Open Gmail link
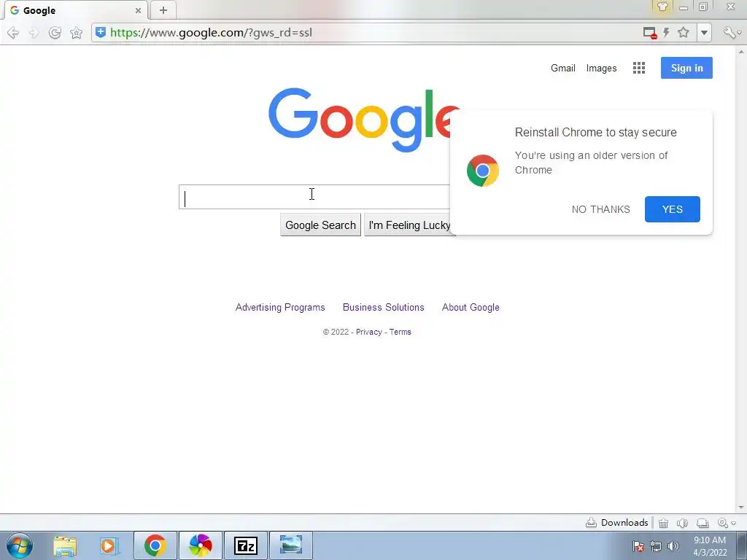747x560 pixels. (x=563, y=68)
